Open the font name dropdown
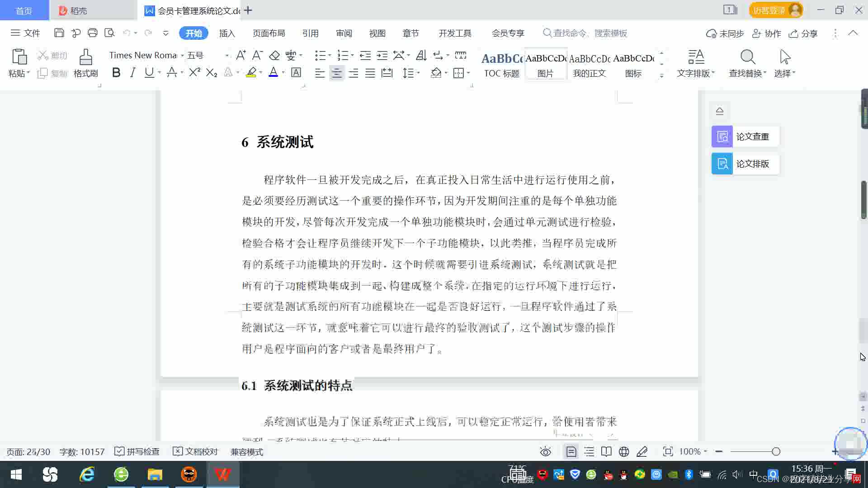 click(x=182, y=56)
